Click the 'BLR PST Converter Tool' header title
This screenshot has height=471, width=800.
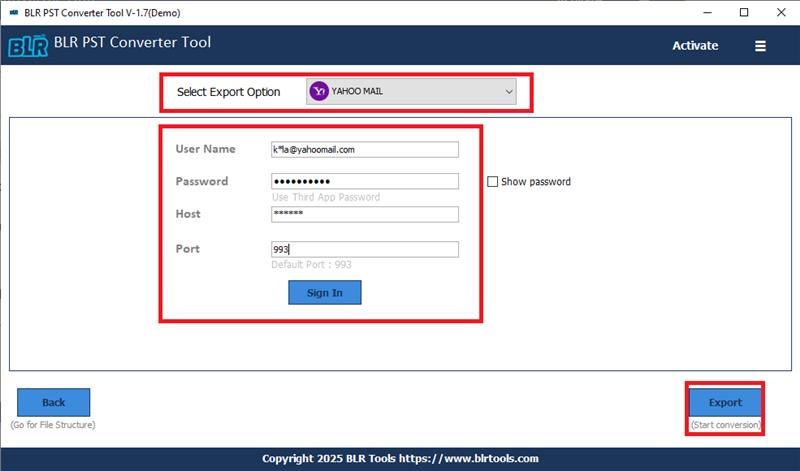click(132, 42)
